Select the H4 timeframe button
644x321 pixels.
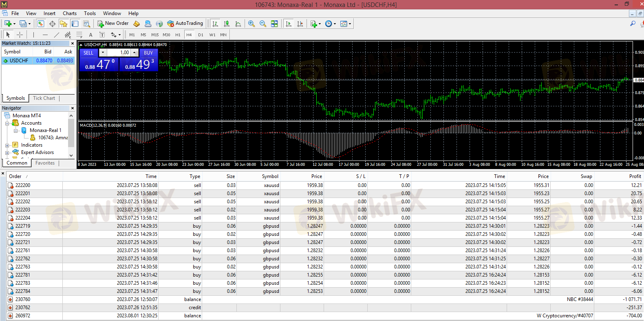[x=189, y=35]
